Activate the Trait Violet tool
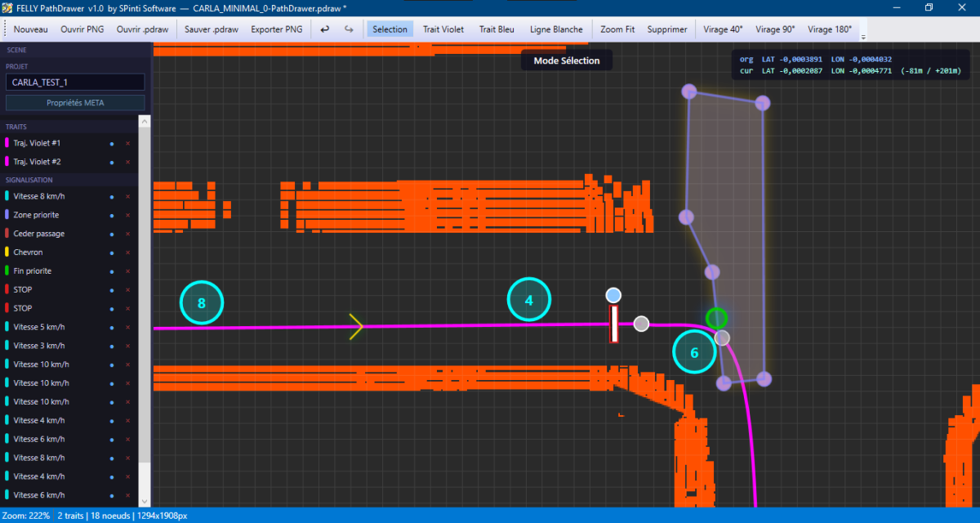 click(x=443, y=29)
